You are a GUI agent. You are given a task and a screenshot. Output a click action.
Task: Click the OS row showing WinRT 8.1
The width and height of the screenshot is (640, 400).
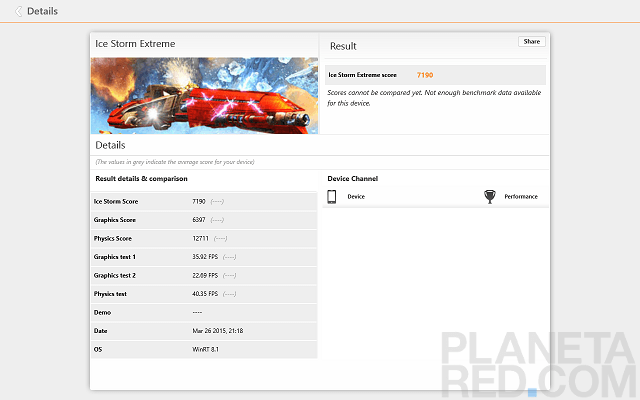(204, 349)
